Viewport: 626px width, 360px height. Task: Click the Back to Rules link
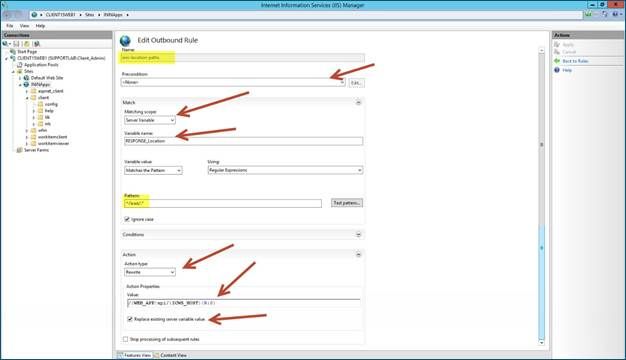pyautogui.click(x=575, y=61)
